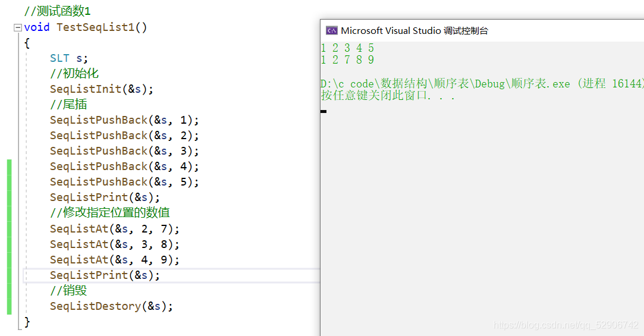Click the 'SLT s;' declaration line

pos(69,58)
